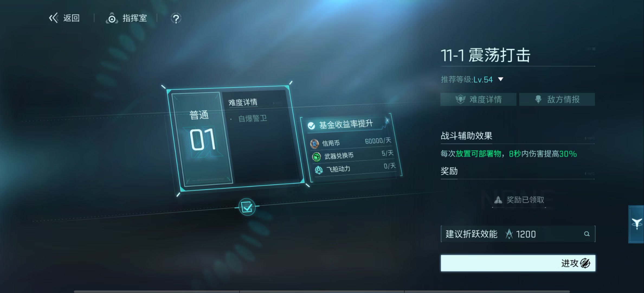Screen dimensions: 644x293
Task: Select the 飞船动力 ship power icon
Action: coord(319,170)
